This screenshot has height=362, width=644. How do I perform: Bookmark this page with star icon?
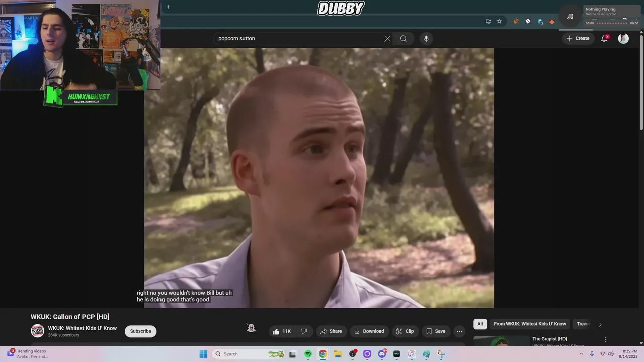coord(499,21)
